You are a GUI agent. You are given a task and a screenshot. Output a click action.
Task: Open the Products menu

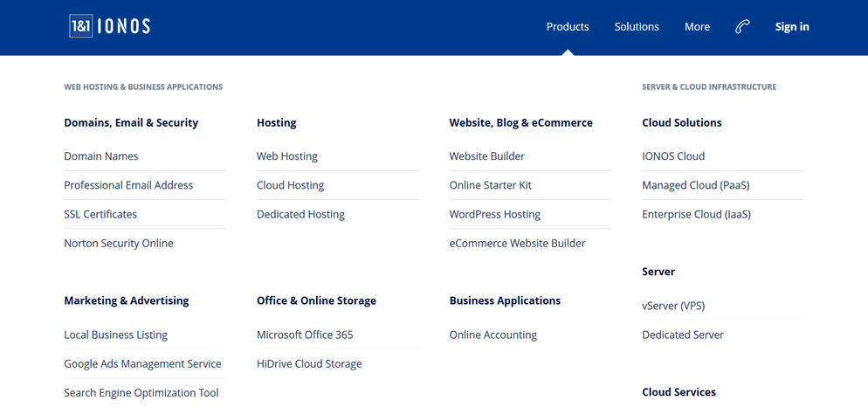568,26
